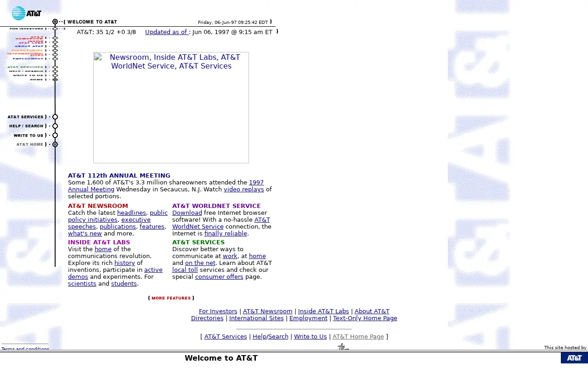Screen dimensions: 588x368
Task: Follow the 'on the net' link
Action: tap(200, 263)
